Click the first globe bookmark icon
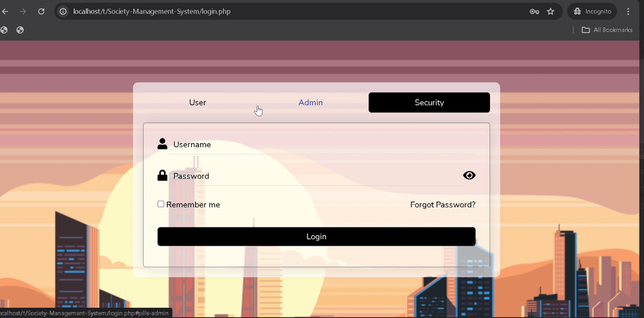Screen dimensions: 644x318 [x=4, y=30]
